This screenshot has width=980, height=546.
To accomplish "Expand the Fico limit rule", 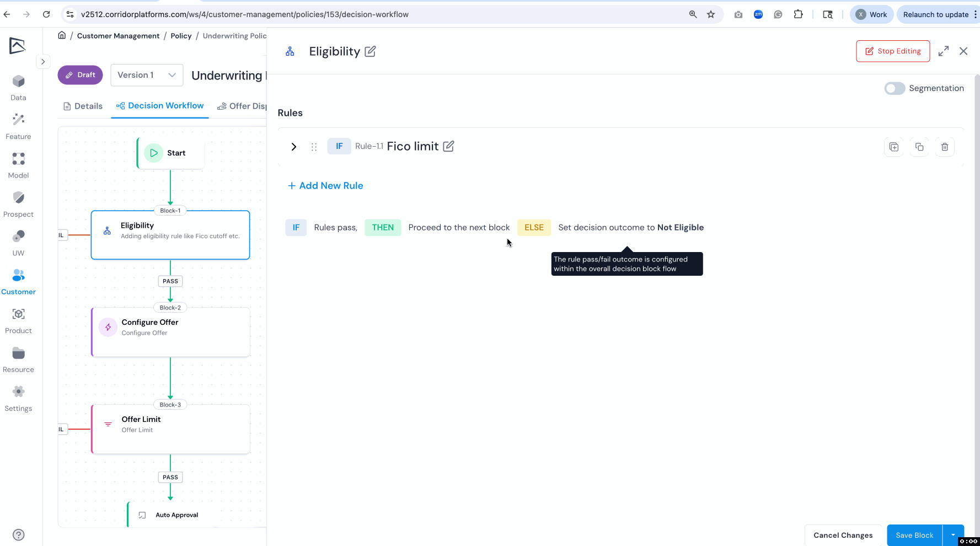I will click(x=293, y=147).
